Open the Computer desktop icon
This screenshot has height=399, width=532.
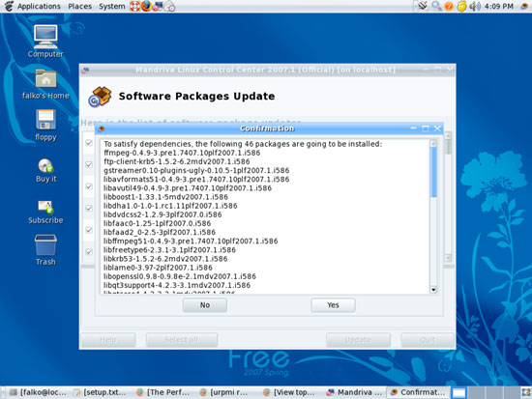point(45,42)
